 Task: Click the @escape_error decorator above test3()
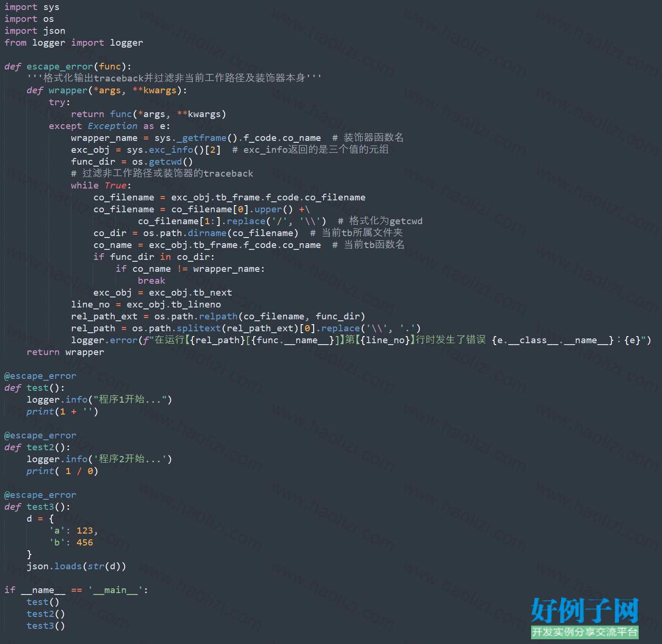(x=40, y=495)
